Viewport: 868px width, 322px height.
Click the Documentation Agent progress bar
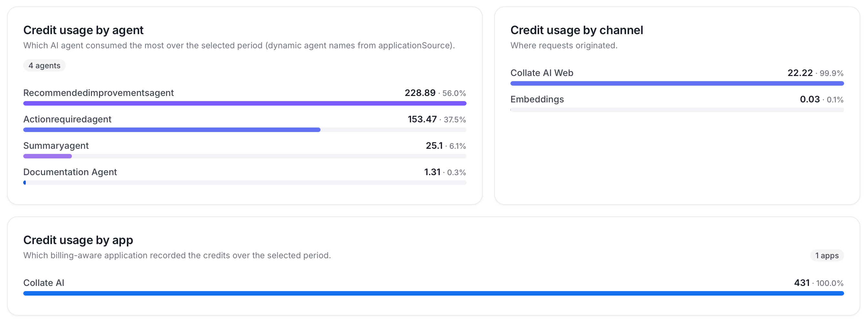245,183
